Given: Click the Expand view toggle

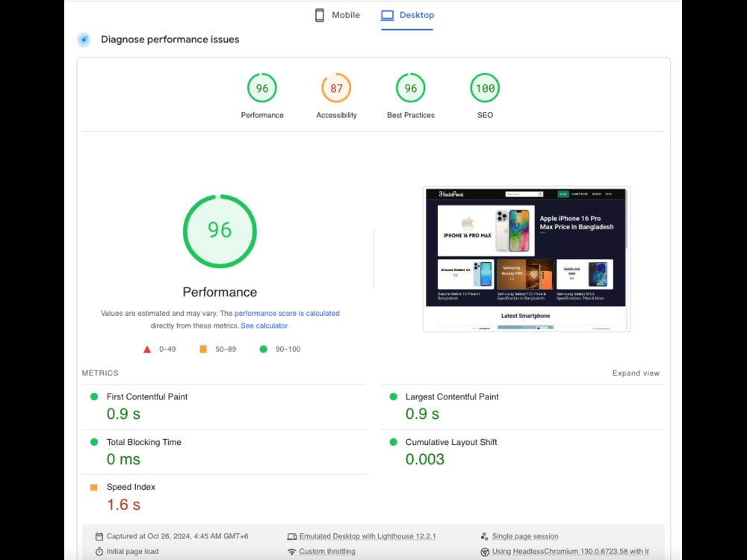Looking at the screenshot, I should (636, 373).
